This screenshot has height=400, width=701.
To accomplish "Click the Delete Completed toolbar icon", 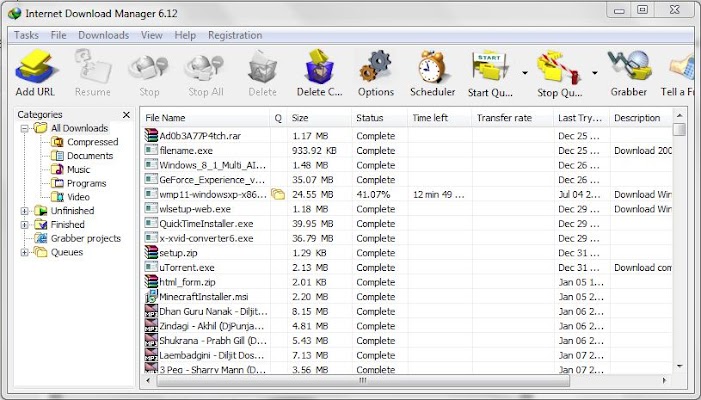I will (x=319, y=67).
